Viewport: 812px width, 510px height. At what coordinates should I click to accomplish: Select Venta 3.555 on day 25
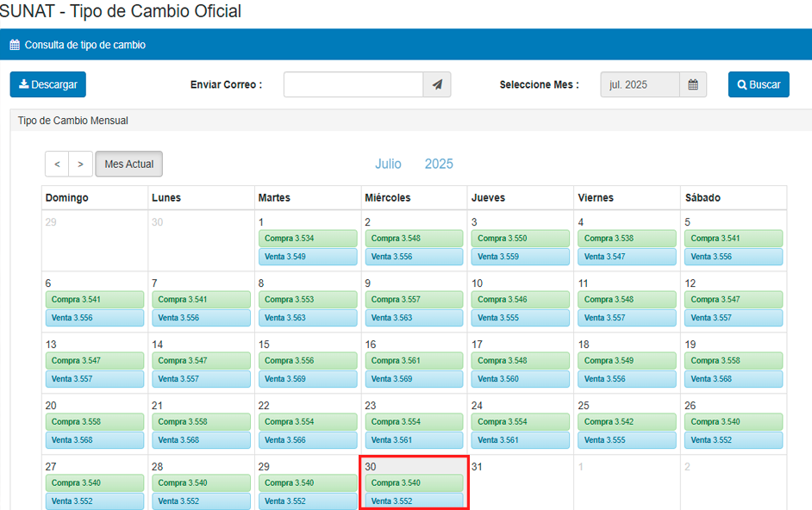pos(628,439)
